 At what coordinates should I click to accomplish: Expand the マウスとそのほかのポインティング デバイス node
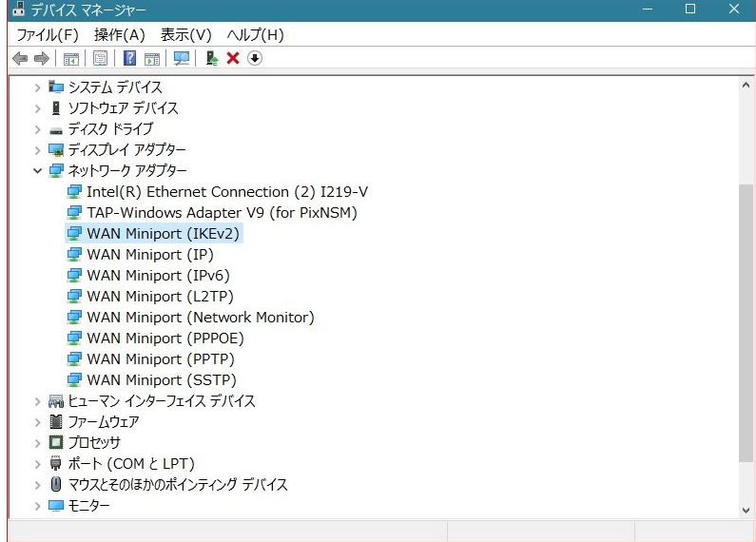[38, 485]
